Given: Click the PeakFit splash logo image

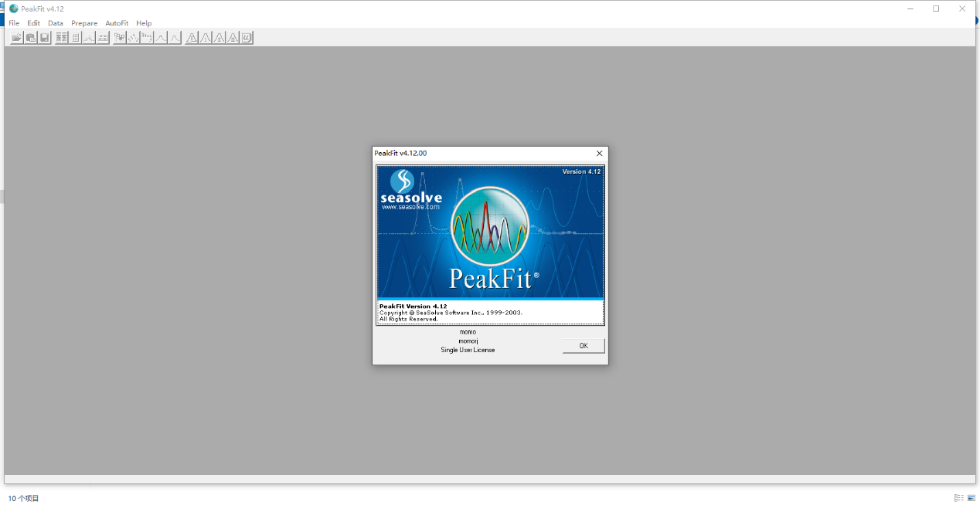Looking at the screenshot, I should (x=490, y=232).
